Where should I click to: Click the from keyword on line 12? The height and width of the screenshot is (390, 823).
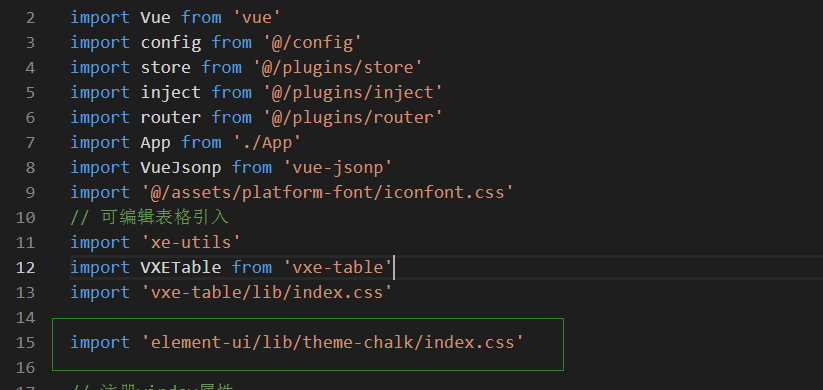coord(251,268)
